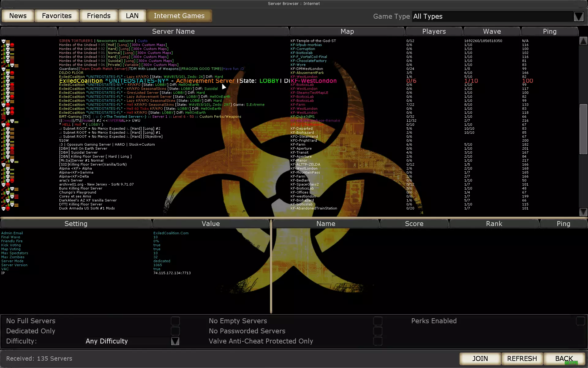Tick Valve Anti-Cheat Protected Only checkbox

point(378,341)
